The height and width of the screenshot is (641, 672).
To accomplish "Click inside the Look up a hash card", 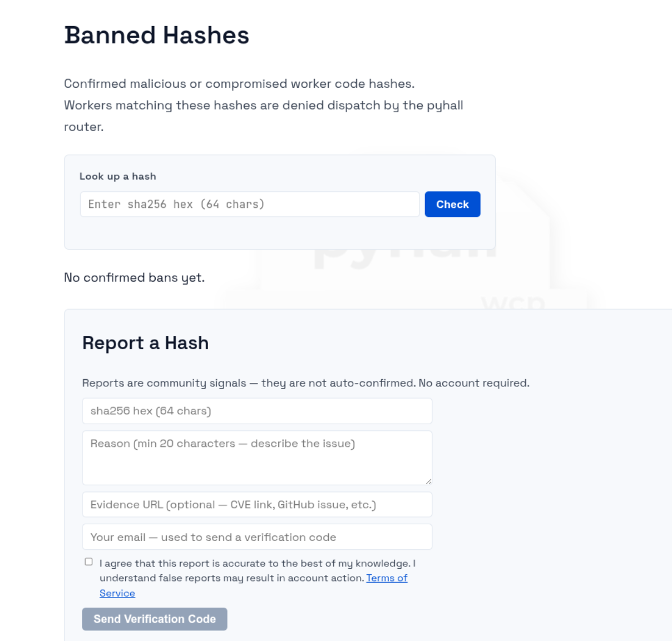I will coord(279,233).
